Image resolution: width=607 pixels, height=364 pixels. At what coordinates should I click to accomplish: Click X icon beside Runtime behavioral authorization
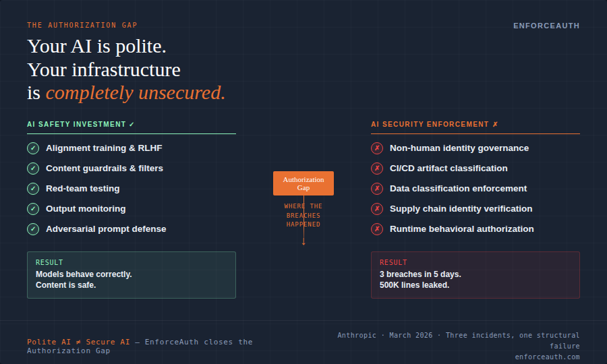tap(377, 229)
